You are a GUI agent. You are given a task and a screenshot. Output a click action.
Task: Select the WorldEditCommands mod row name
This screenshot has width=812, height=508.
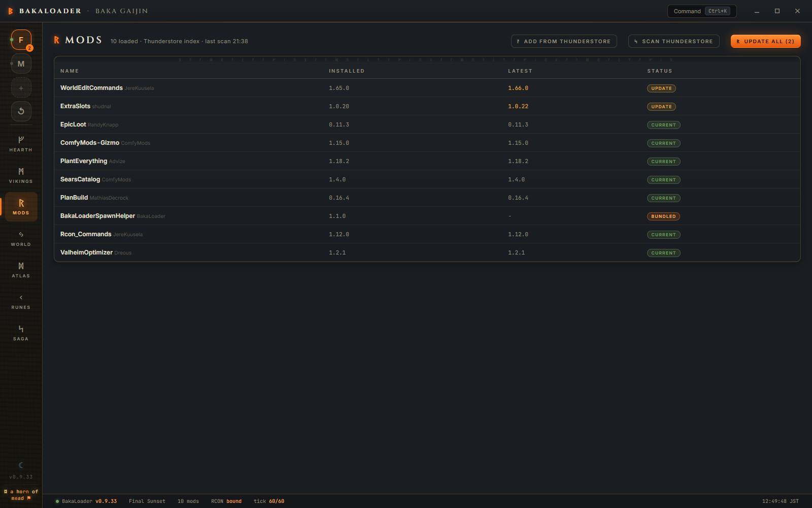pos(91,88)
